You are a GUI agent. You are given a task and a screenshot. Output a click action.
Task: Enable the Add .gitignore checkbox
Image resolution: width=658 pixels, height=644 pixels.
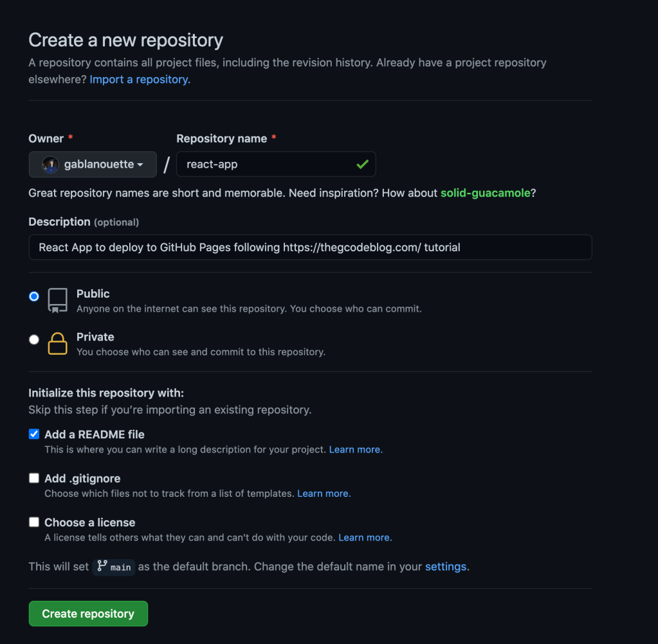[34, 478]
